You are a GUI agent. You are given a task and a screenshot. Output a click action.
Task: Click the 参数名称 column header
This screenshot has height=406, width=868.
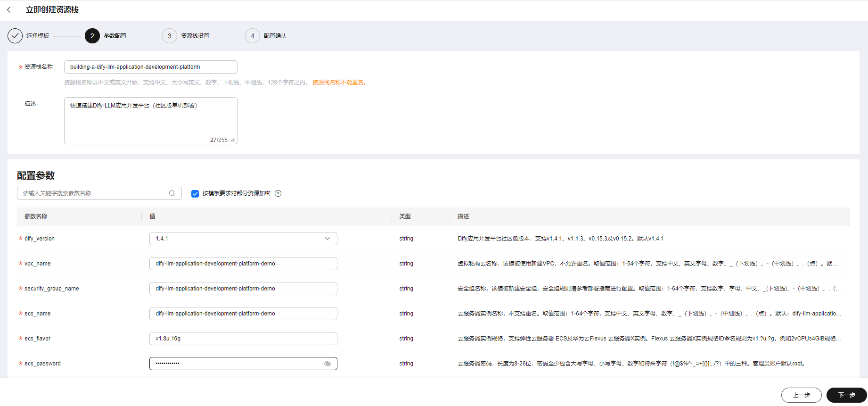coord(36,216)
